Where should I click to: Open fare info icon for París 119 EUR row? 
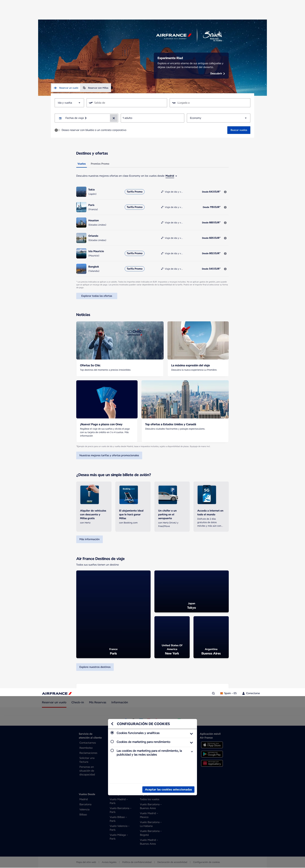click(x=225, y=207)
